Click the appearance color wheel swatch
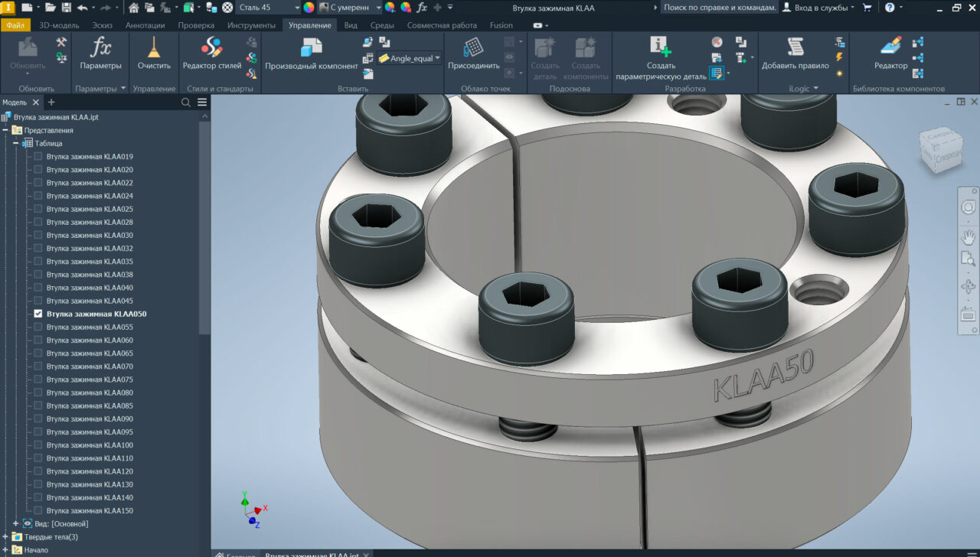This screenshot has width=980, height=557. tap(309, 8)
